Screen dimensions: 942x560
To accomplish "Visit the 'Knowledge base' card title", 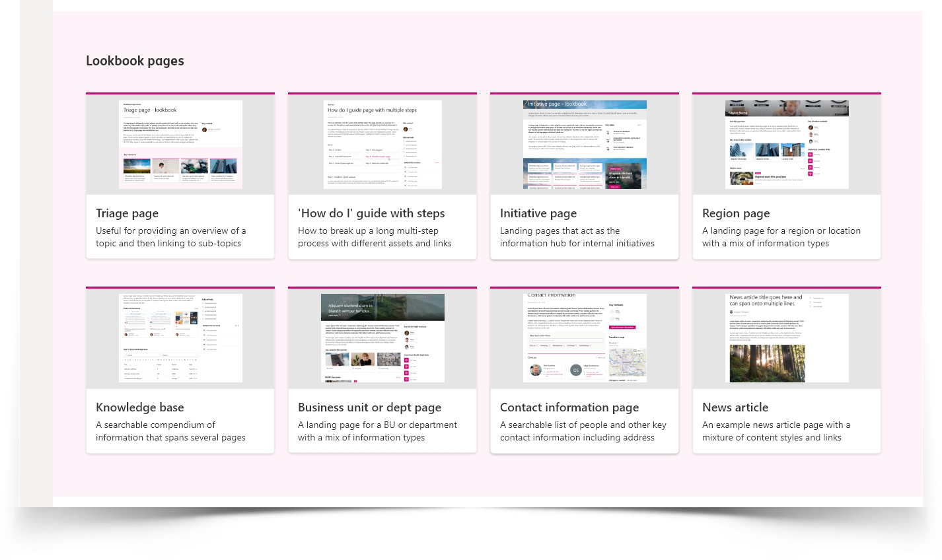I will pos(140,407).
